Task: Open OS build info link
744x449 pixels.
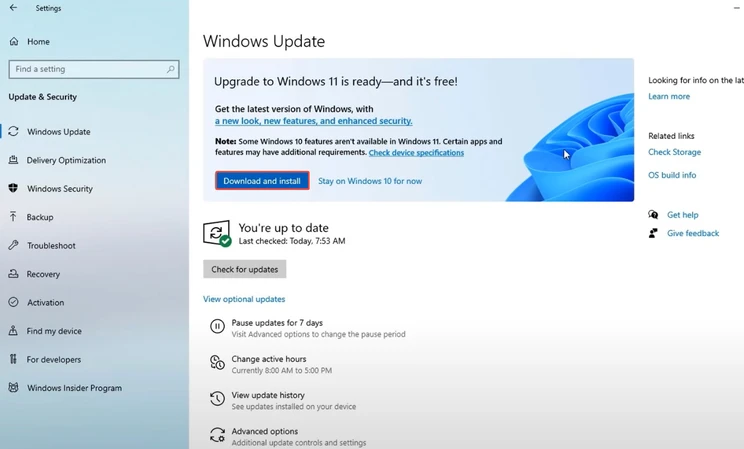Action: pos(672,175)
